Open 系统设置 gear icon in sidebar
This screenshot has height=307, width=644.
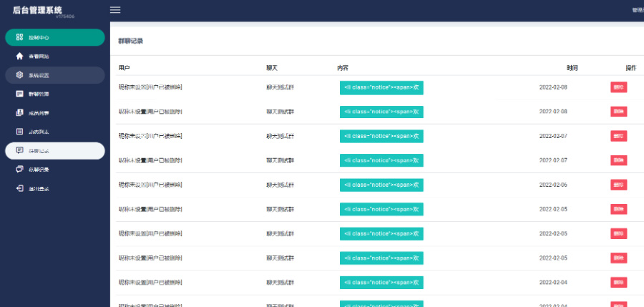19,75
